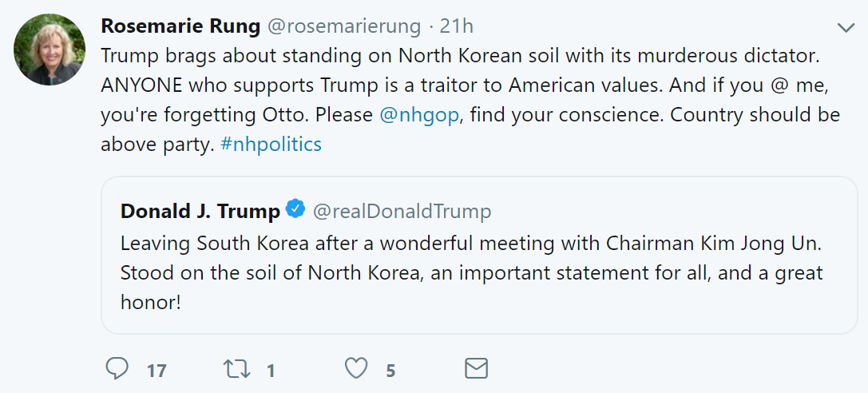
Task: Click the Rosemarie Rung display name
Action: click(180, 26)
